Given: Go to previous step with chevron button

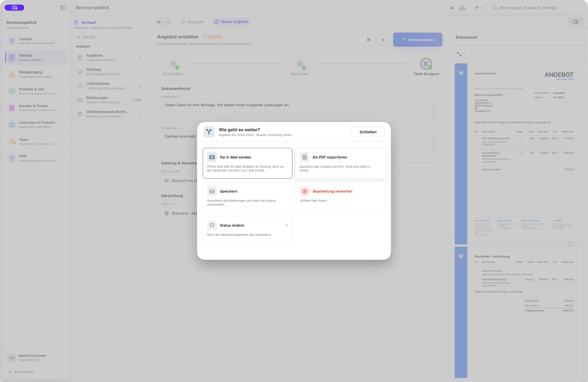Looking at the screenshot, I should click(x=383, y=40).
